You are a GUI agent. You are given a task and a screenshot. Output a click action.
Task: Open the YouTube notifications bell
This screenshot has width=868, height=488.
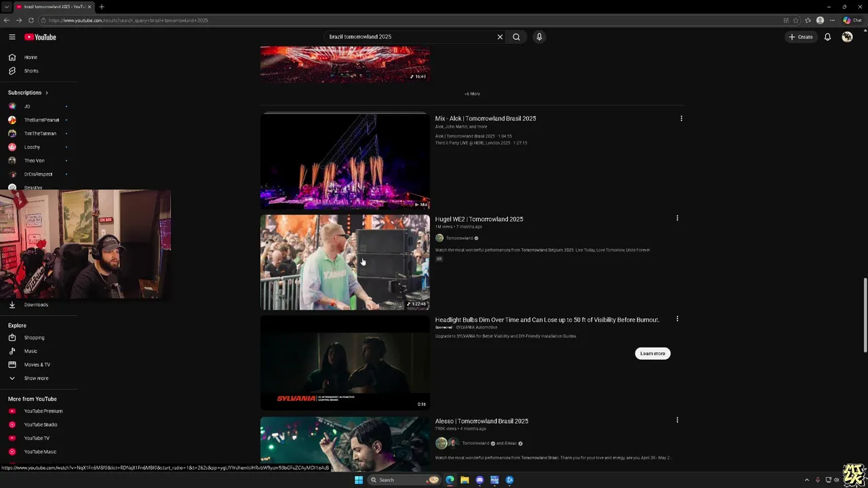827,37
